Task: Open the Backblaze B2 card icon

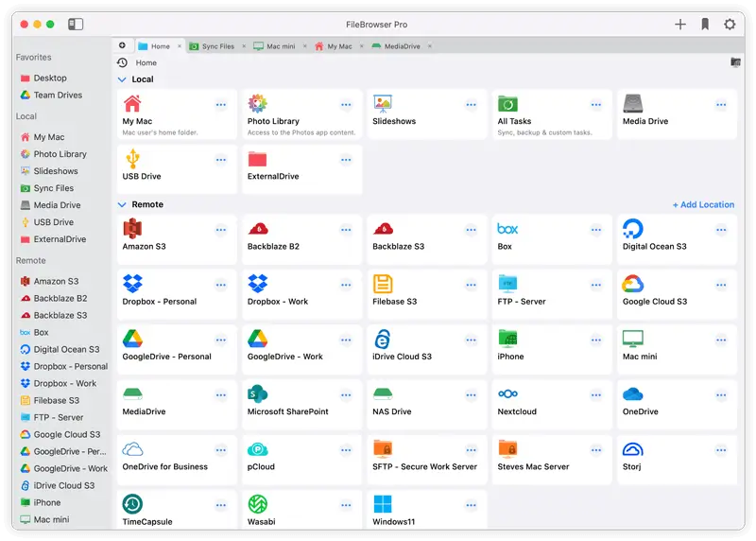Action: [258, 229]
